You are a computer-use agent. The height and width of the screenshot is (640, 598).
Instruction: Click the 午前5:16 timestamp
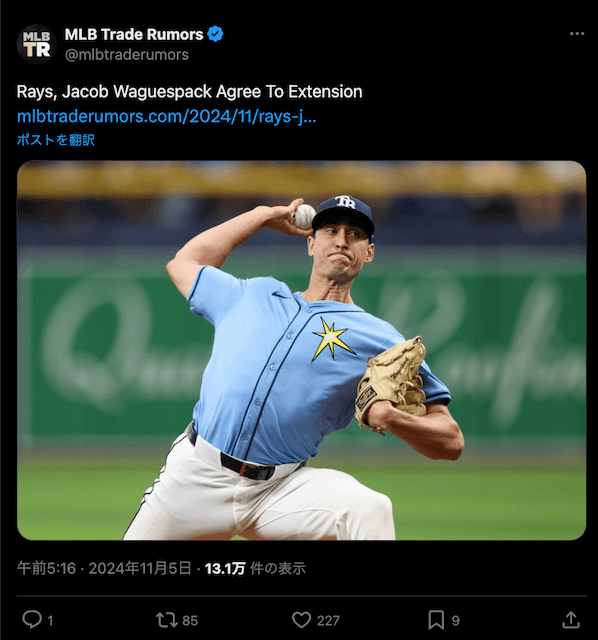click(47, 568)
